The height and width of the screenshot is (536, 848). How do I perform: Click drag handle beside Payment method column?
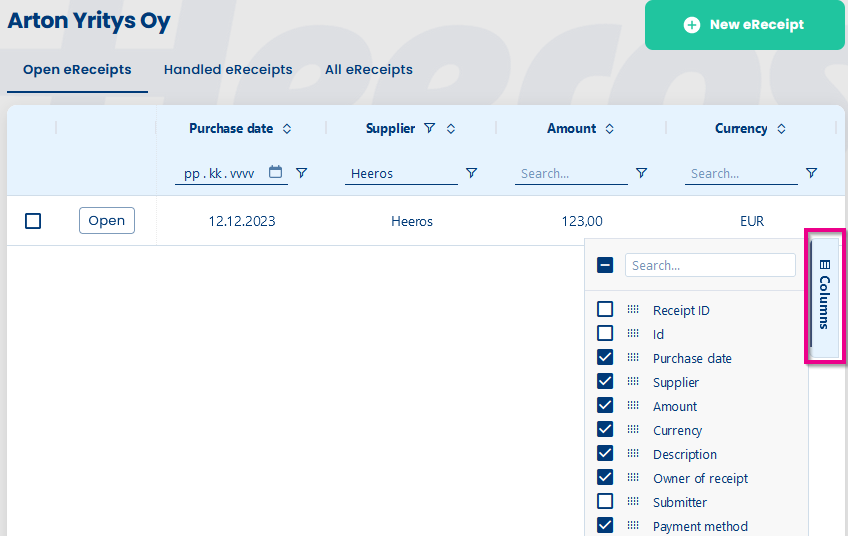633,526
